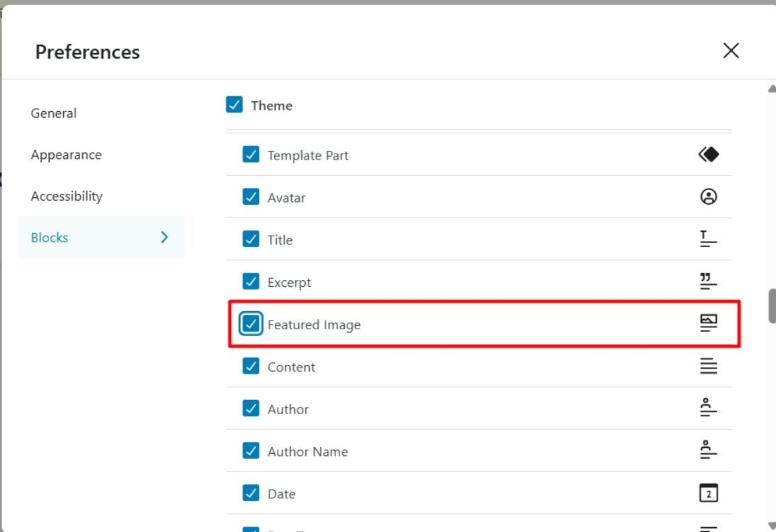Disable the Avatar block checkbox

pyautogui.click(x=251, y=197)
